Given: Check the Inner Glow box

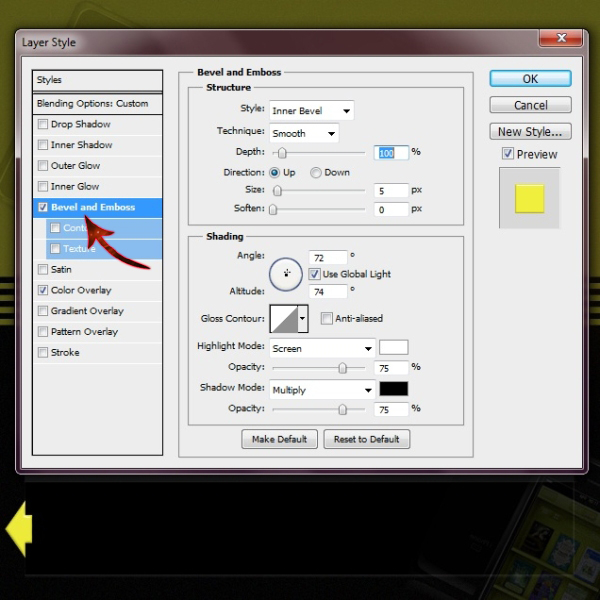Looking at the screenshot, I should [43, 186].
